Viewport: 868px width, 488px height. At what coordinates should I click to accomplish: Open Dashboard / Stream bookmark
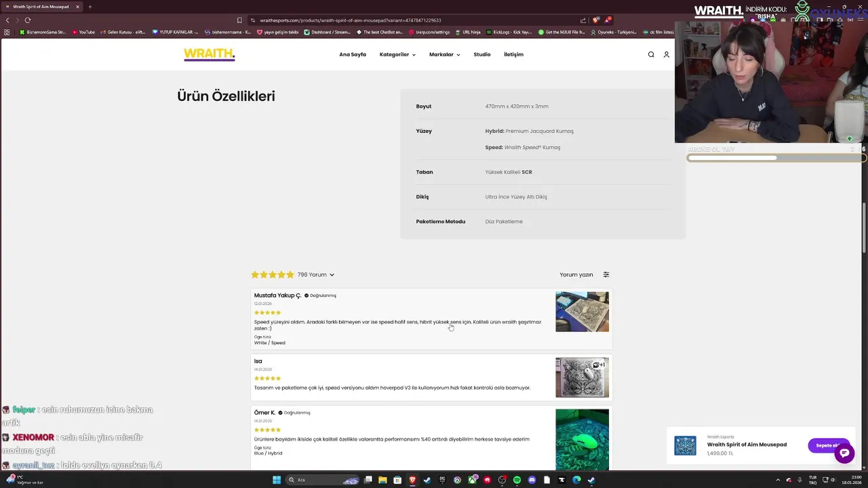point(328,32)
